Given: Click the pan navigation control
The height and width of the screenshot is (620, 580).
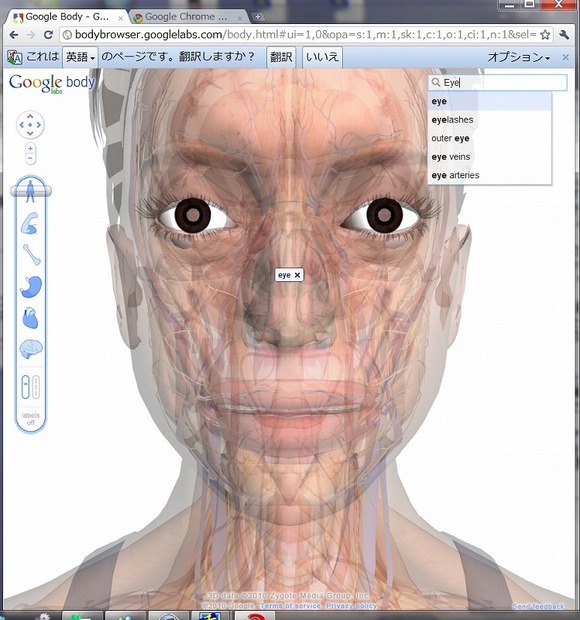Looking at the screenshot, I should tap(30, 125).
